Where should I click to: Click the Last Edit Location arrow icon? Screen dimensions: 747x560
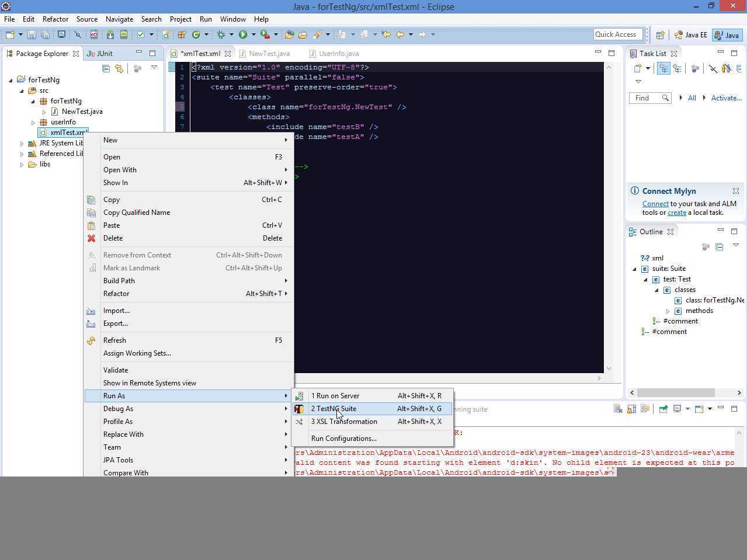[386, 34]
